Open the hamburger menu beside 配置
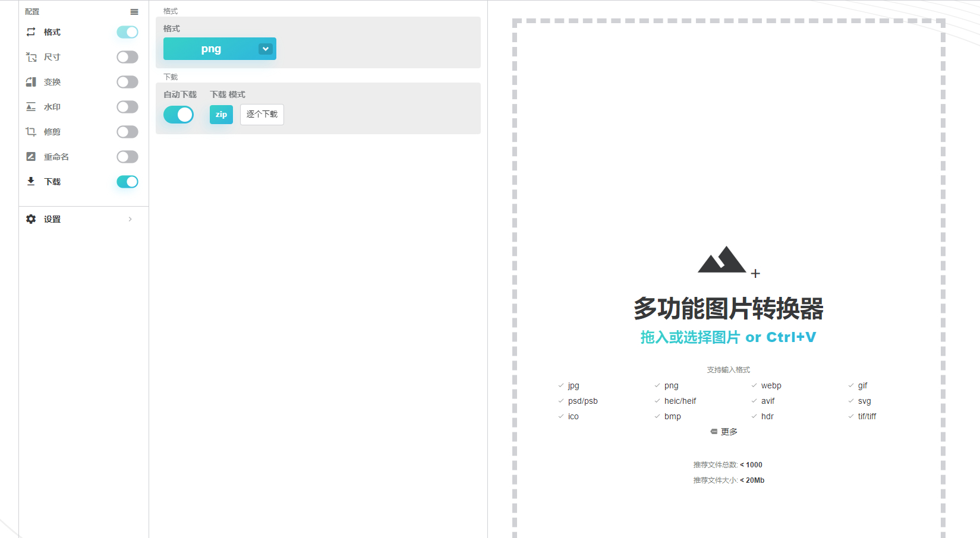The width and height of the screenshot is (980, 538). coord(134,12)
